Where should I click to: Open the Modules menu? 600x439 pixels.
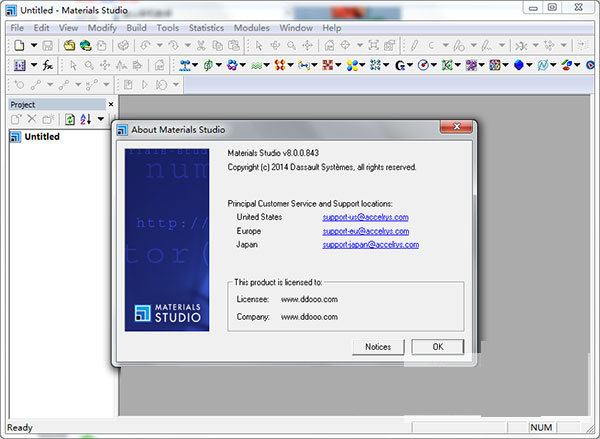[x=252, y=28]
